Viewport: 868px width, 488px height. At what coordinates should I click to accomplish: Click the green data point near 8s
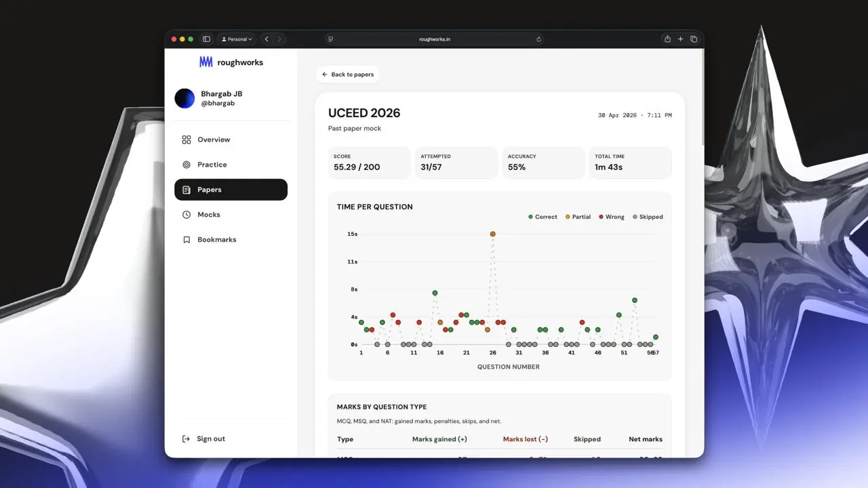click(435, 293)
